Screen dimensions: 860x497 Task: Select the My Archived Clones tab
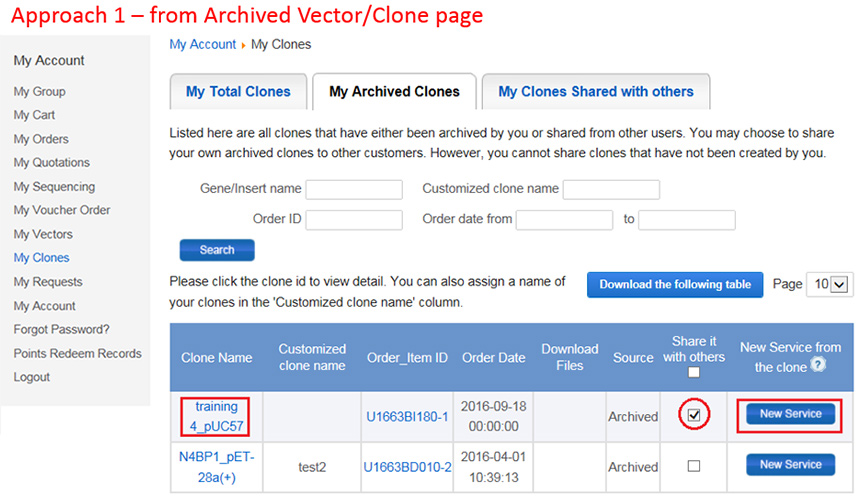coord(394,92)
